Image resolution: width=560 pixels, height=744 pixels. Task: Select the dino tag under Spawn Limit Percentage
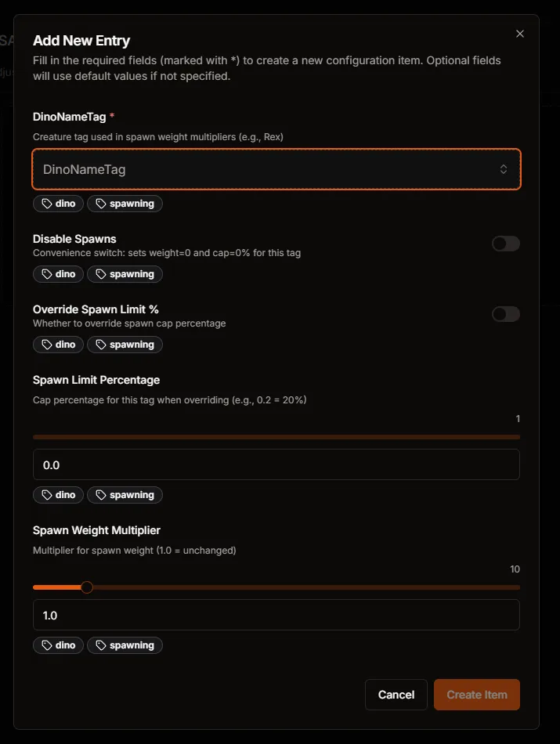pyautogui.click(x=58, y=494)
